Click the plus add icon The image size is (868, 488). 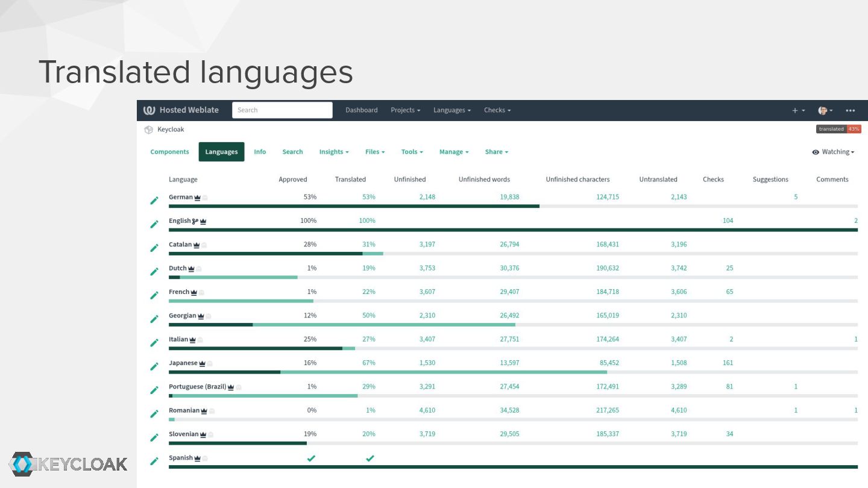point(795,110)
